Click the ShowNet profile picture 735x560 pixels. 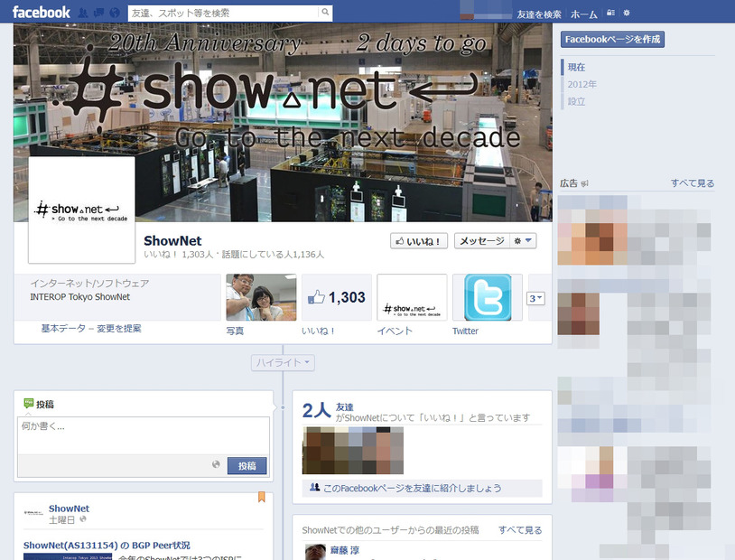pos(81,210)
